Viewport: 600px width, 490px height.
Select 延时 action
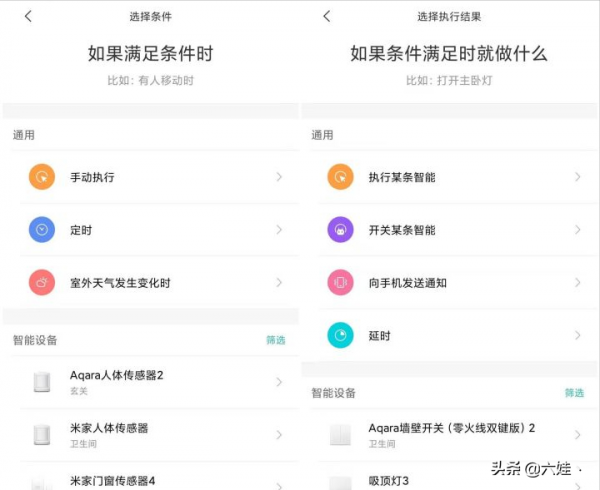click(x=458, y=335)
